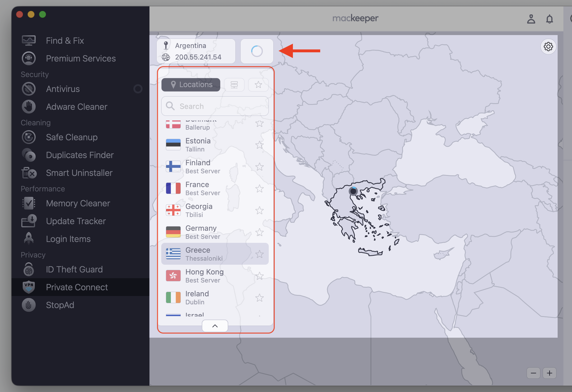Select Estonia Tallinn location

(x=215, y=145)
